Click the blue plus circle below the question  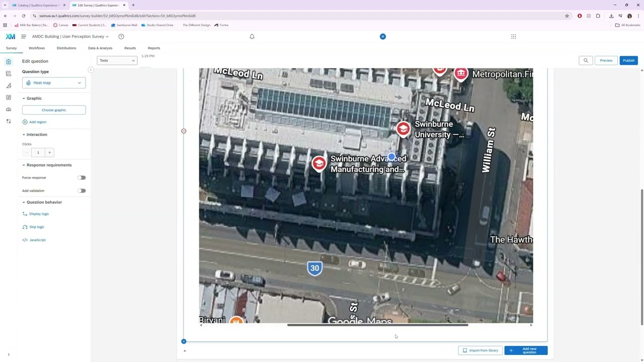(x=184, y=341)
